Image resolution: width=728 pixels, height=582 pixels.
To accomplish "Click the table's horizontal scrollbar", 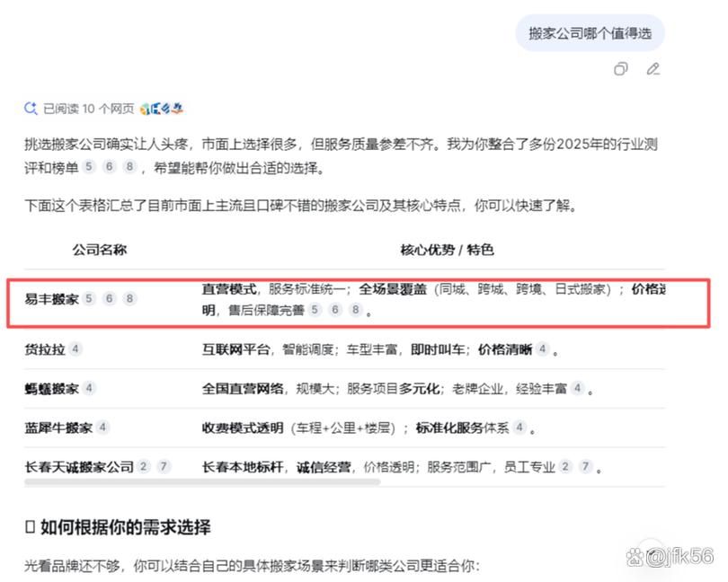I will [202, 482].
